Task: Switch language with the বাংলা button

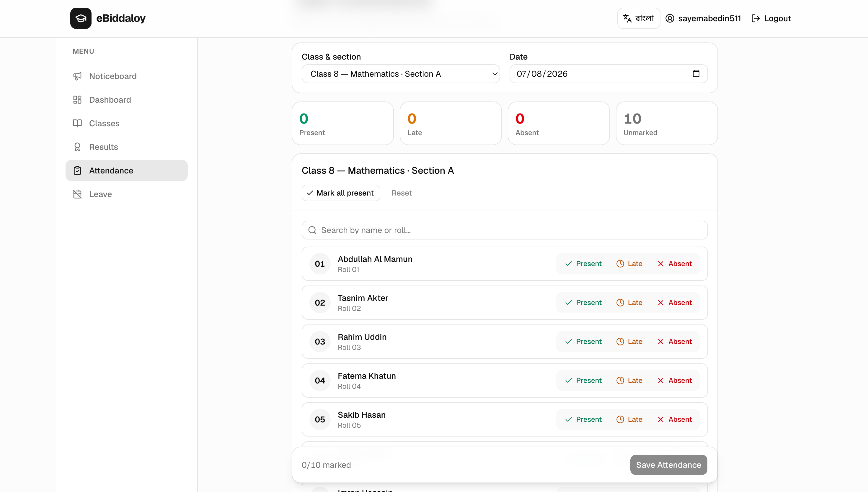Action: (638, 18)
